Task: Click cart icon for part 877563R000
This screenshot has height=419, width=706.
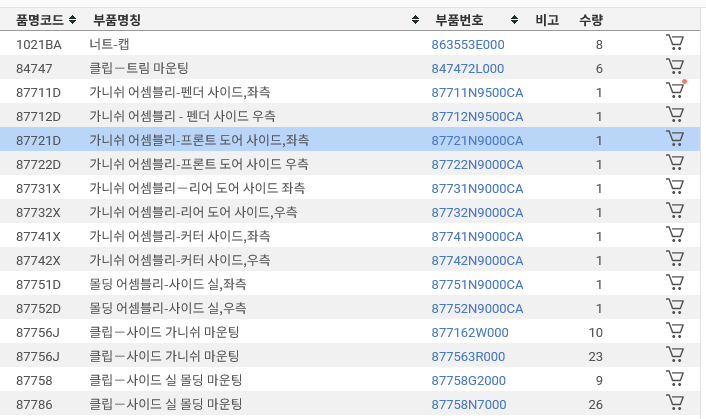Action: click(x=675, y=356)
